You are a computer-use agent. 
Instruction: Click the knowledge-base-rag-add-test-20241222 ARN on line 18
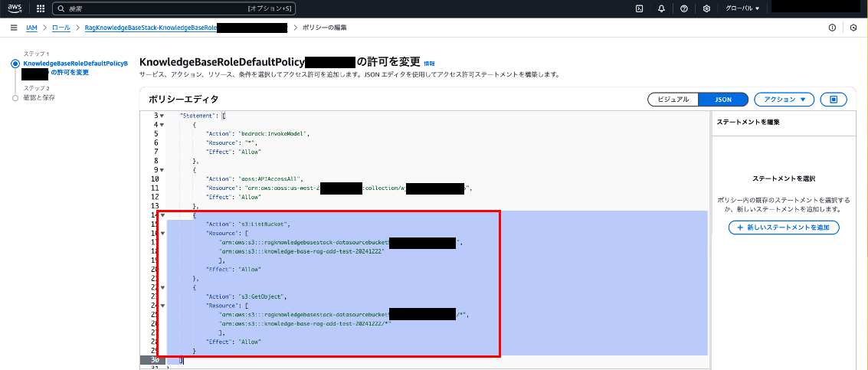302,251
